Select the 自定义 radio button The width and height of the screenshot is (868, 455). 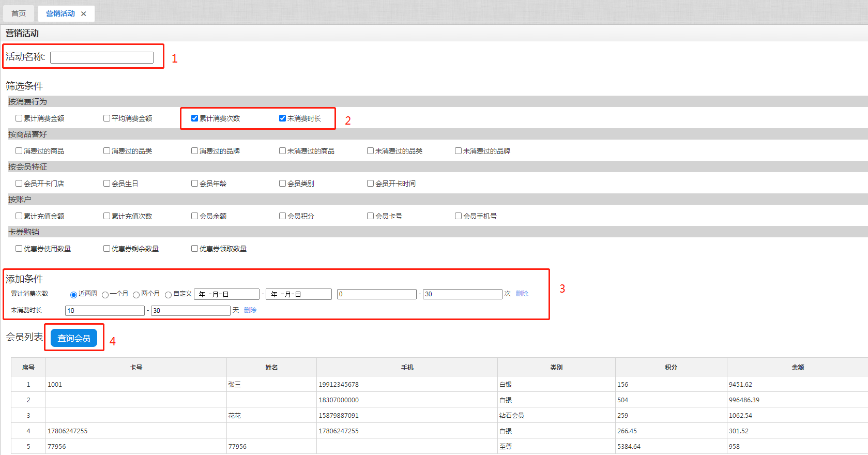pyautogui.click(x=169, y=295)
